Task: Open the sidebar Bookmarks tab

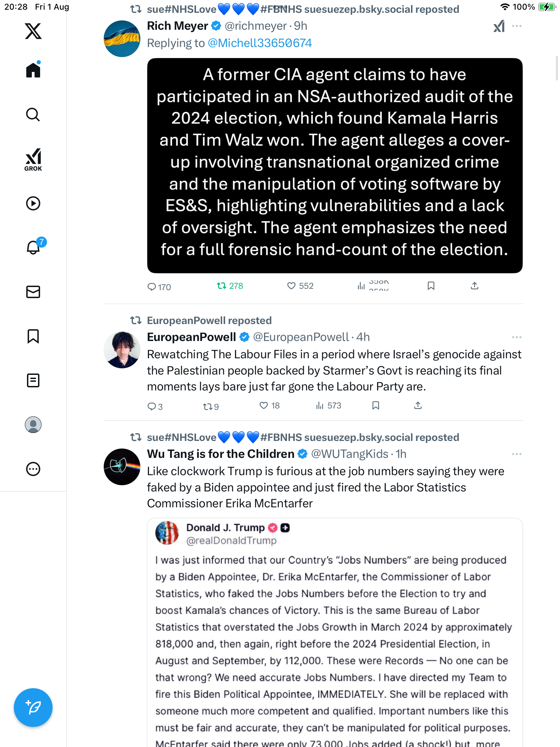Action: [33, 336]
